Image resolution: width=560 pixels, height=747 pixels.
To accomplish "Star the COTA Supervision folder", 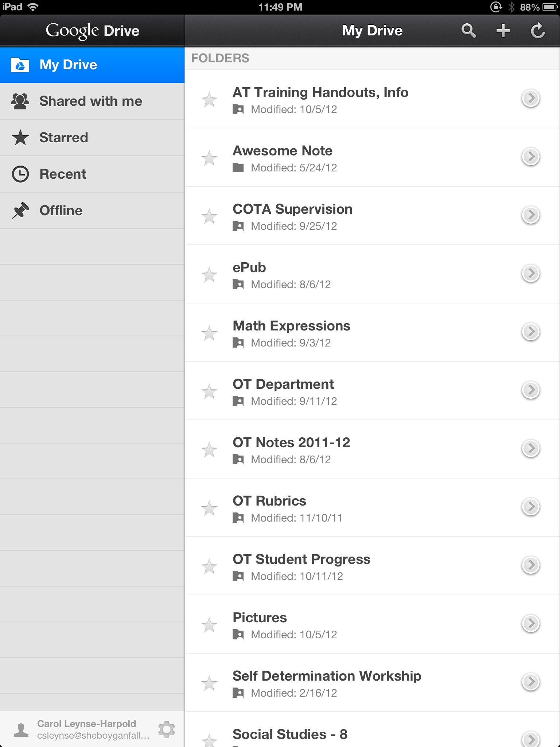I will 209,217.
